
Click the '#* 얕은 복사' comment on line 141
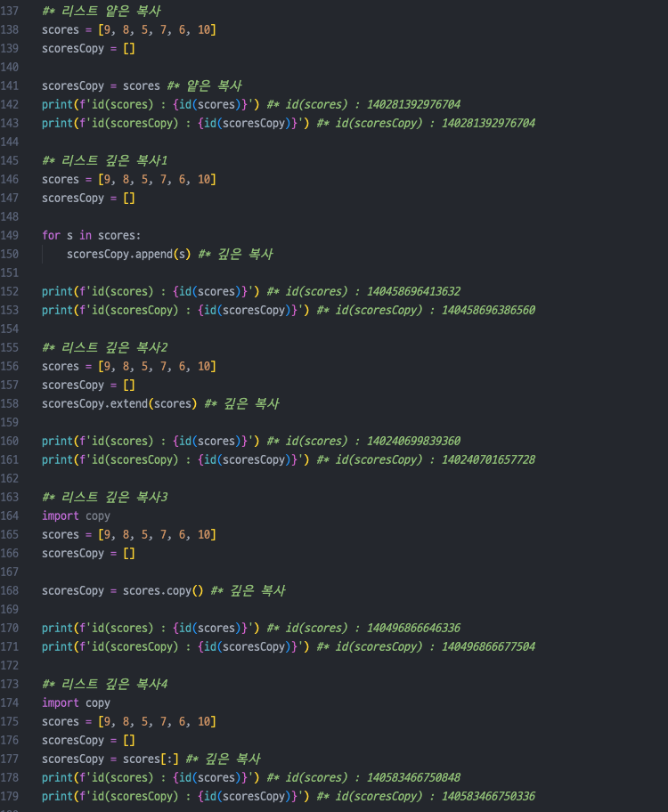[x=205, y=86]
